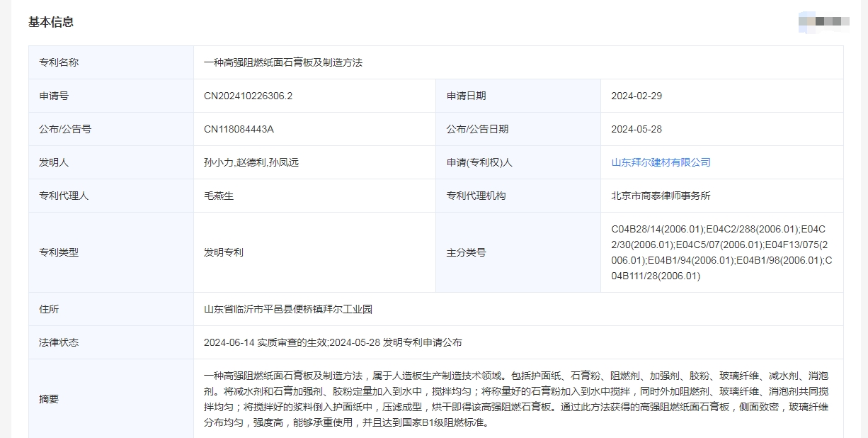Click the patent title 一种高强阻燃纸面石膏板及制造方法
Screen dimensions: 868x438
(x=283, y=62)
